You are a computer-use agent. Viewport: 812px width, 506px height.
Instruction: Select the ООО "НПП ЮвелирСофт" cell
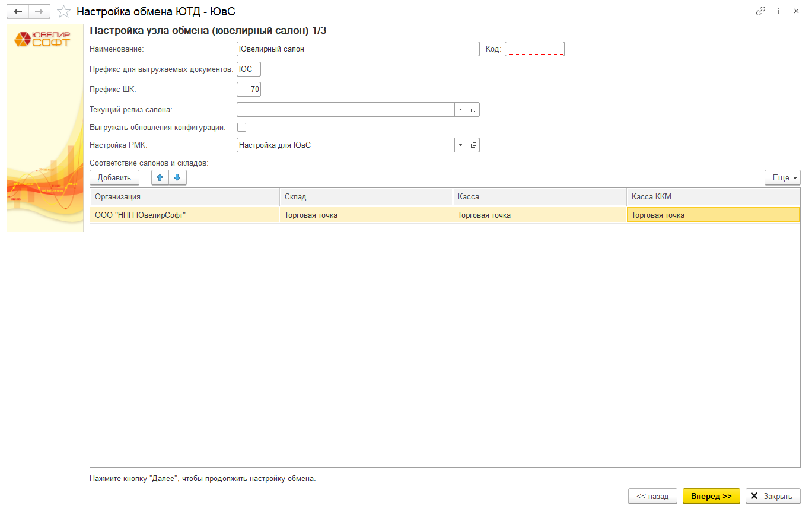(x=184, y=215)
